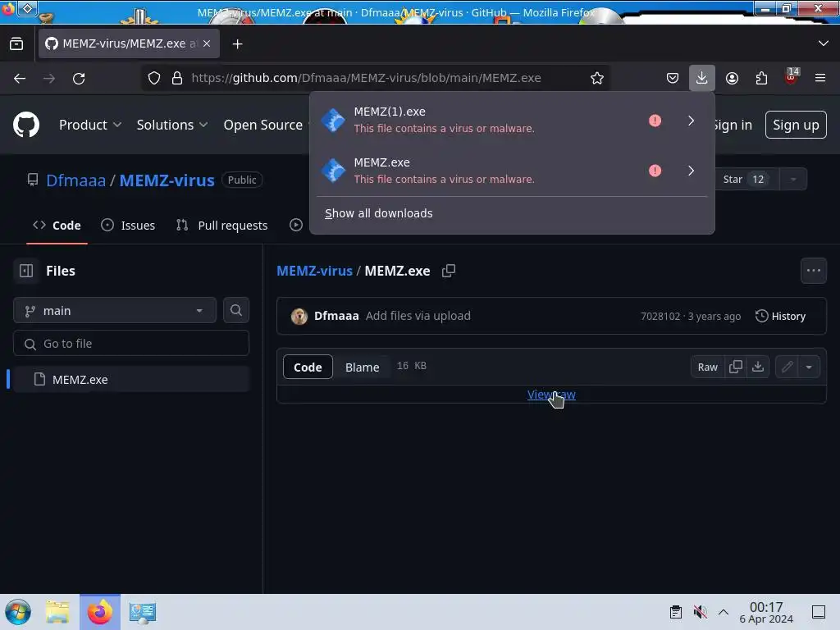This screenshot has width=840, height=630.
Task: Expand MEMZ.exe download details chevron
Action: tap(691, 171)
